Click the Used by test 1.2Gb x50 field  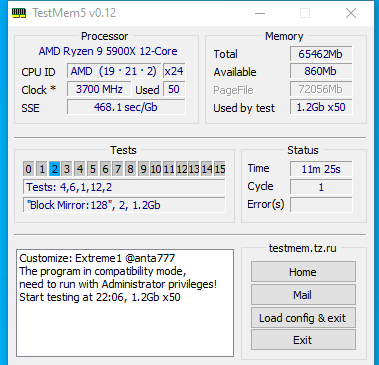[321, 107]
